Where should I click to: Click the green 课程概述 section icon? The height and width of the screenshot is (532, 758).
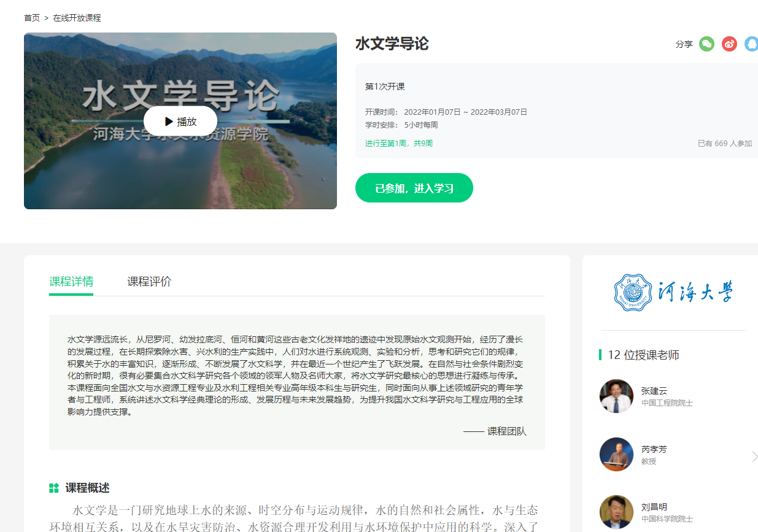54,488
